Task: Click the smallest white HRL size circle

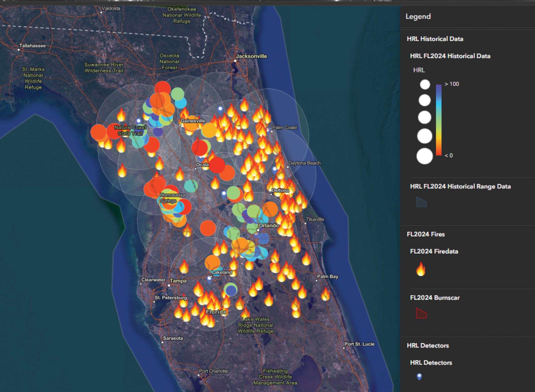Action: click(x=425, y=84)
